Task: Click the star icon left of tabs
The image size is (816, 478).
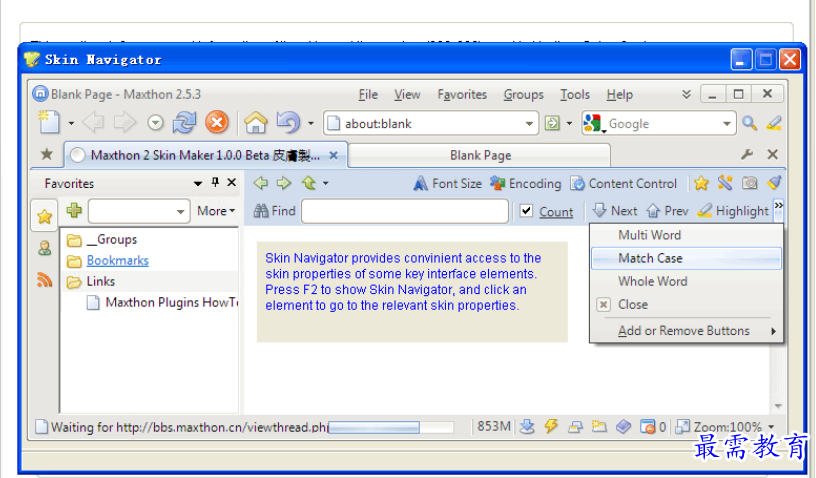Action: pos(47,154)
